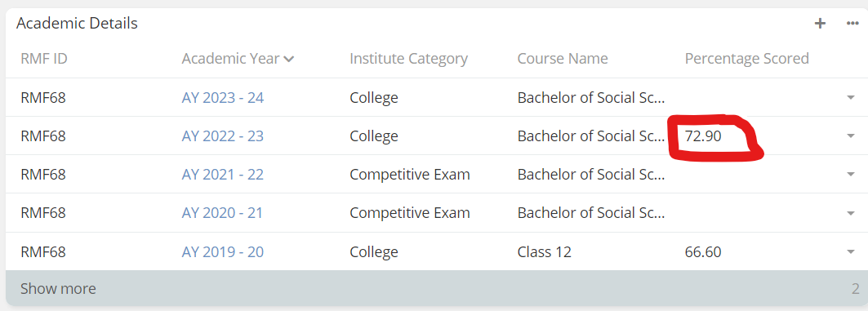Sort by Academic Year column chevron
This screenshot has width=868, height=311.
point(288,60)
